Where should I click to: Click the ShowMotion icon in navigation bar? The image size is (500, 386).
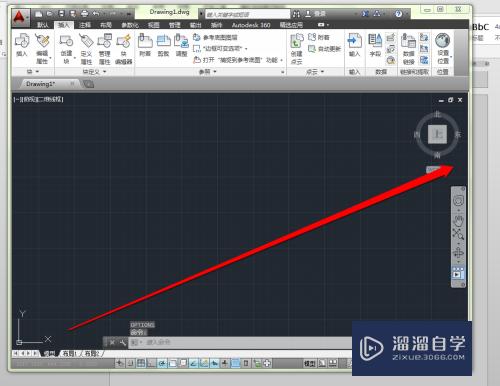(458, 274)
